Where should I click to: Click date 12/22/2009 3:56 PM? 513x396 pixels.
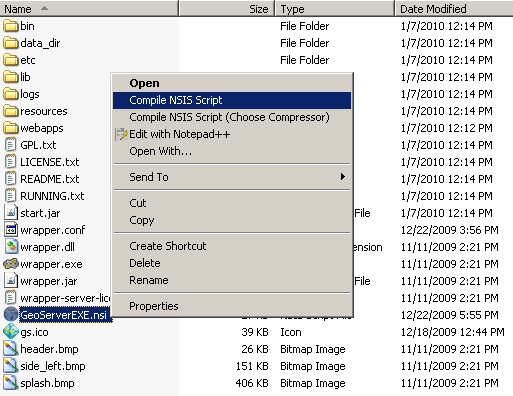point(450,230)
